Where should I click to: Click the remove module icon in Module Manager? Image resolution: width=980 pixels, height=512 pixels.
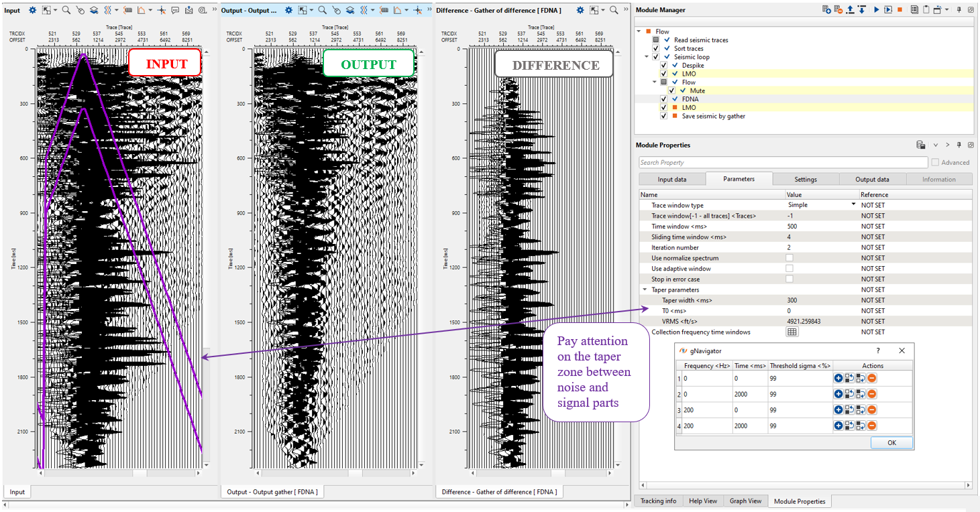pos(838,10)
